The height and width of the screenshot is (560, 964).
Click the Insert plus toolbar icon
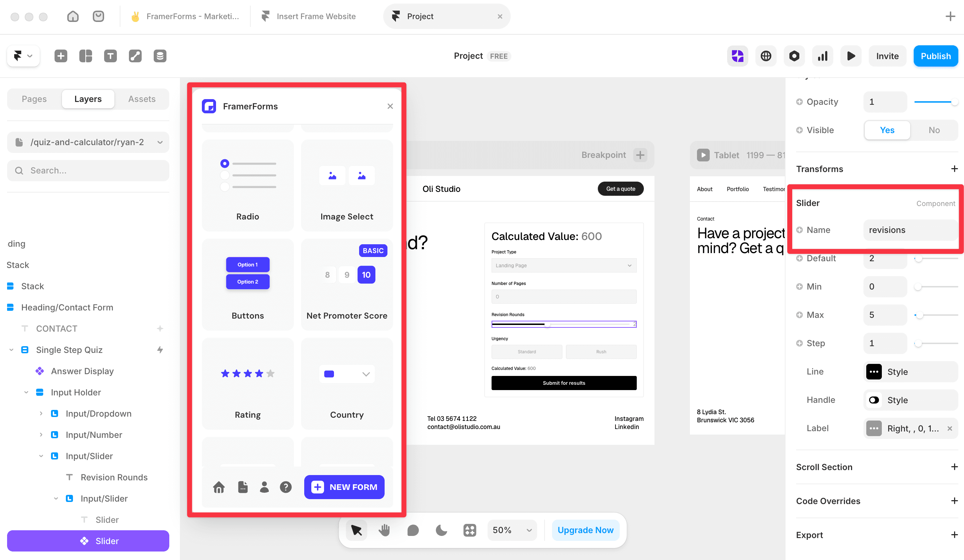[61, 56]
